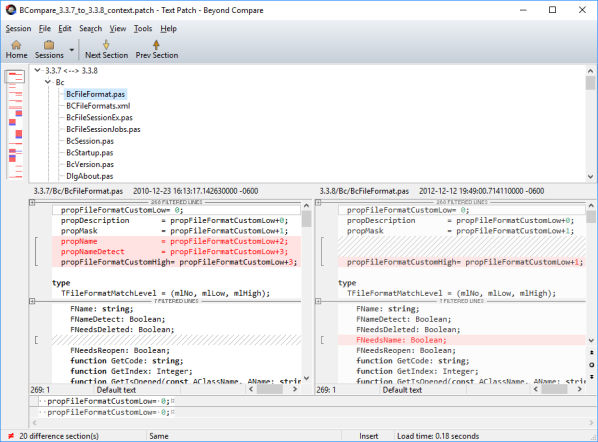
Task: Select BcStartup.pas in the tree
Action: [90, 153]
